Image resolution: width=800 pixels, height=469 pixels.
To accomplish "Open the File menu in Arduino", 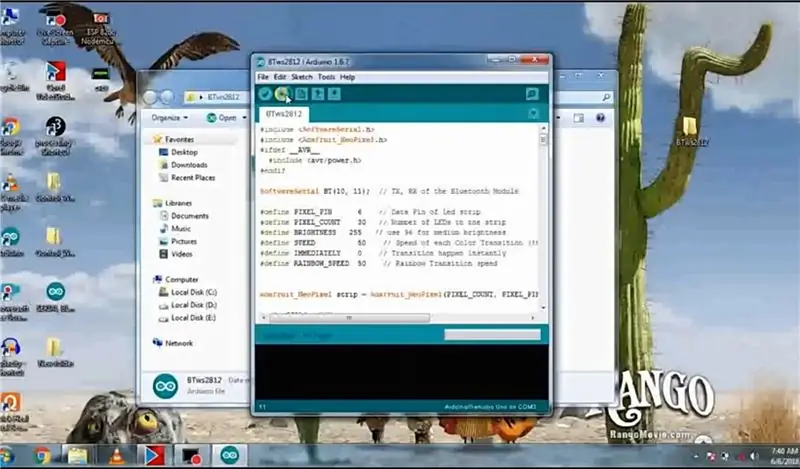I will coord(263,77).
